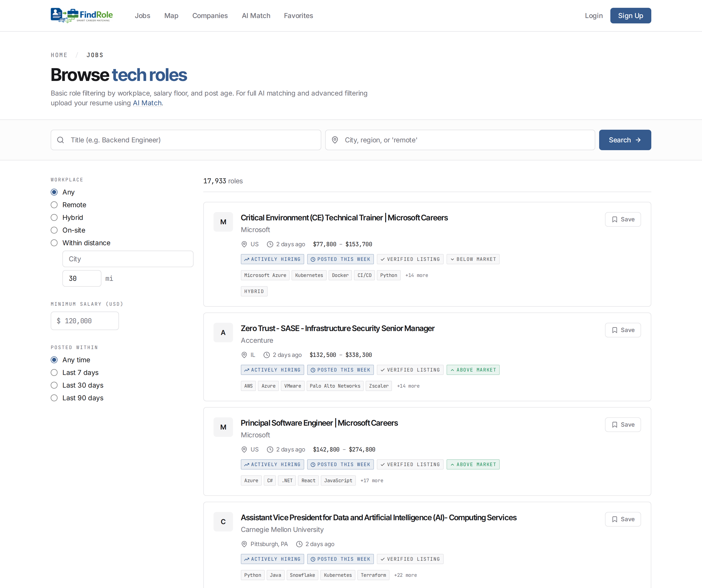The width and height of the screenshot is (702, 588).
Task: Open the Companies nav item
Action: 210,16
